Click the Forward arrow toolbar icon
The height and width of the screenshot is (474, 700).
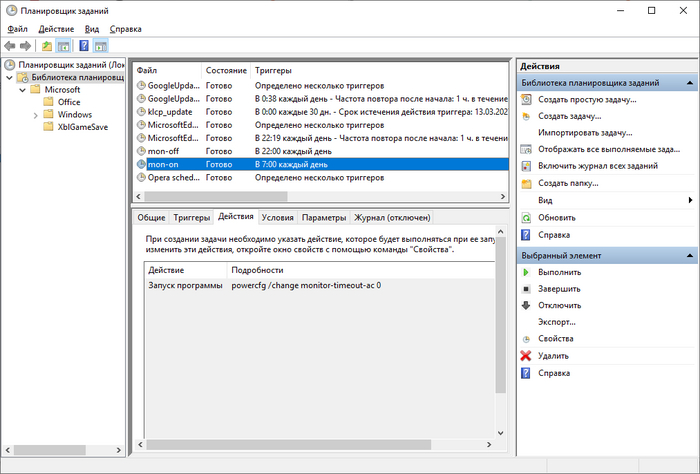[25, 46]
